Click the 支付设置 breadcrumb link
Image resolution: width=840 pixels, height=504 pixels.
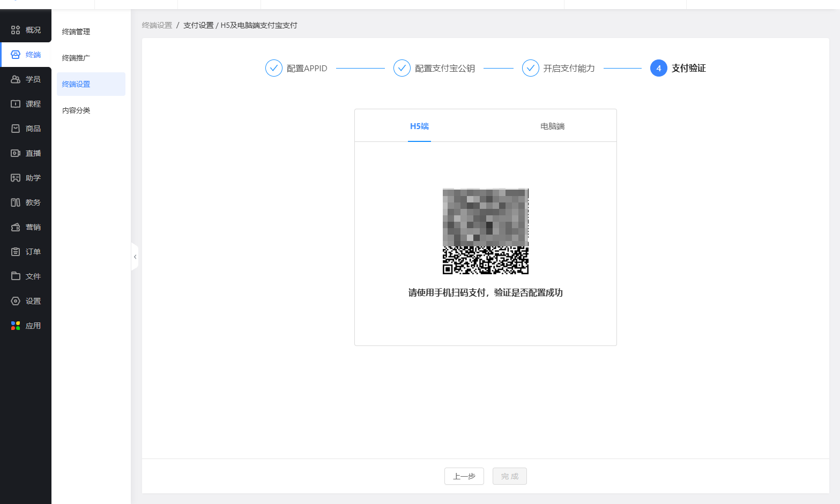point(198,25)
